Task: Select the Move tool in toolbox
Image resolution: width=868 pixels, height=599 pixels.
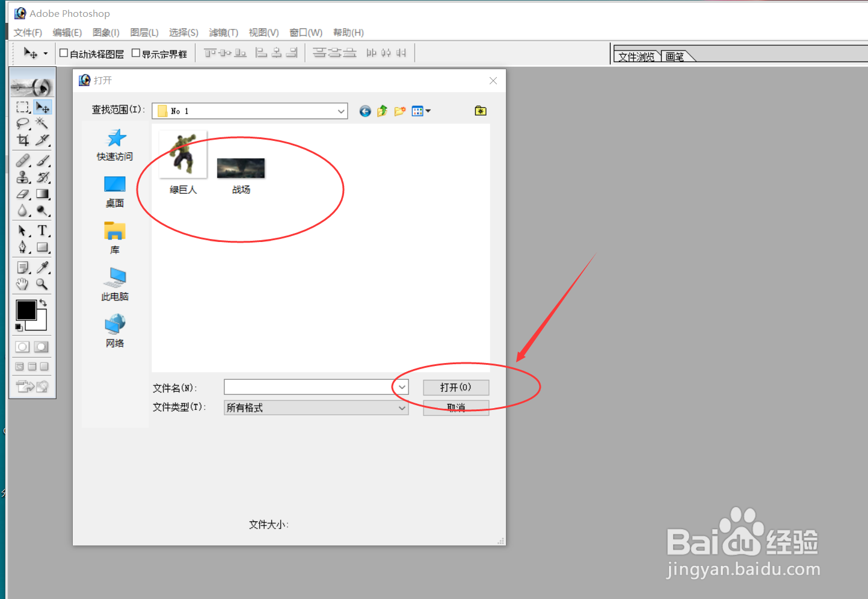Action: pos(42,107)
